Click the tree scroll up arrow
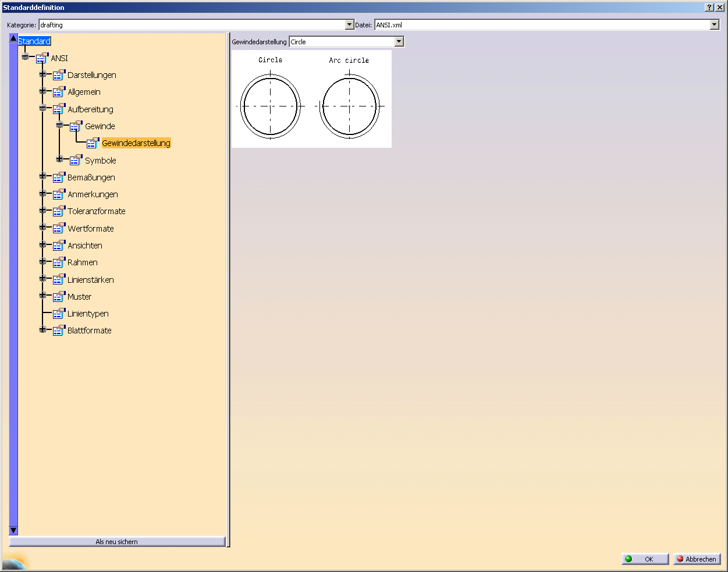The width and height of the screenshot is (728, 572). point(13,38)
